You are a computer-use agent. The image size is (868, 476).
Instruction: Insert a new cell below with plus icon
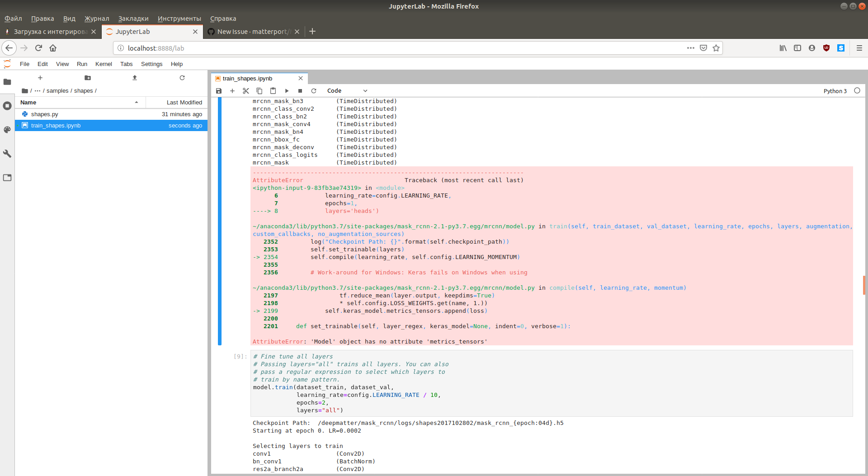pyautogui.click(x=232, y=91)
